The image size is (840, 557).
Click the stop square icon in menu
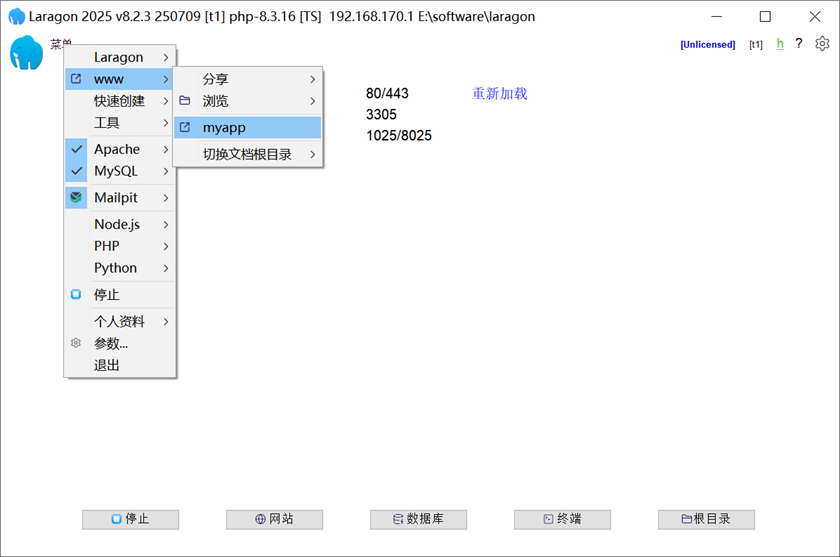click(x=76, y=294)
